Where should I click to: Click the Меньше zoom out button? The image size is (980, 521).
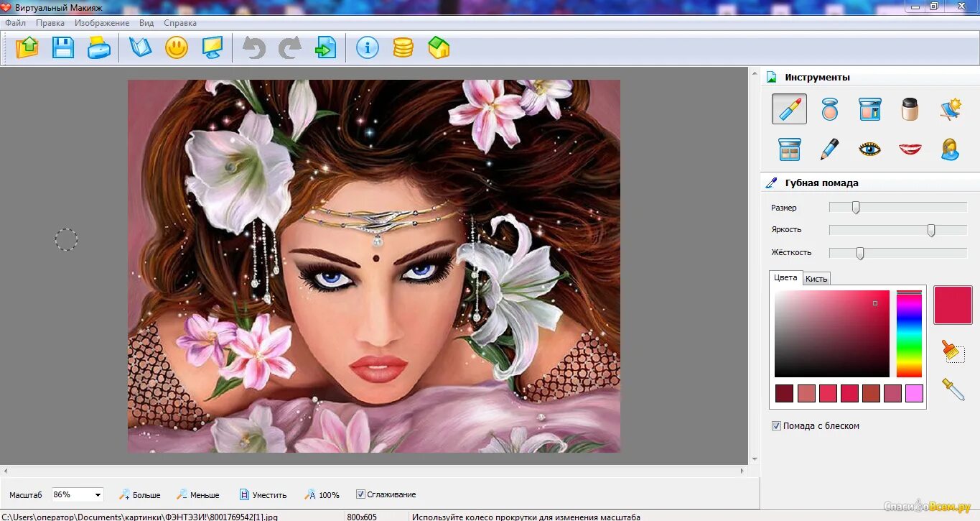point(198,494)
